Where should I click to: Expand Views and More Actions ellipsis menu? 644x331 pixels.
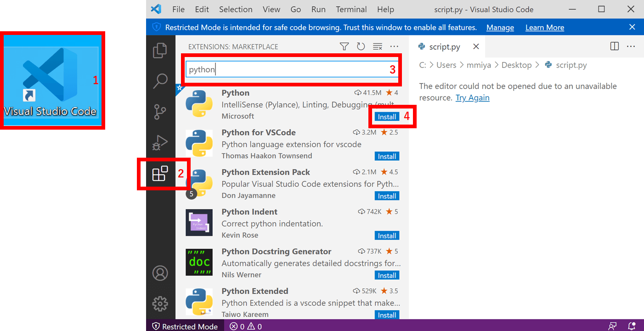click(x=394, y=46)
